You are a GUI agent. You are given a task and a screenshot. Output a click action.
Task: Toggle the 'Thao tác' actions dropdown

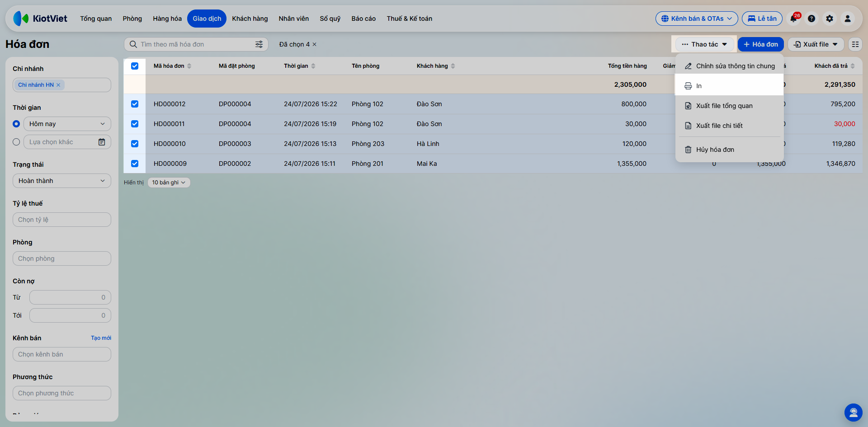704,44
